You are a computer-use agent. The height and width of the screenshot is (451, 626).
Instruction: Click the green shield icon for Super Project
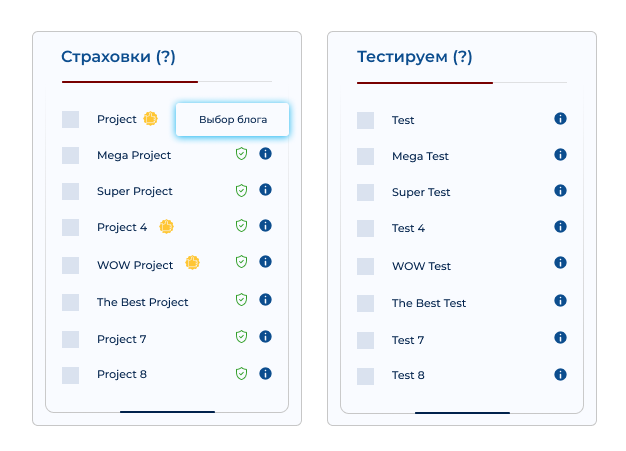[x=242, y=190]
